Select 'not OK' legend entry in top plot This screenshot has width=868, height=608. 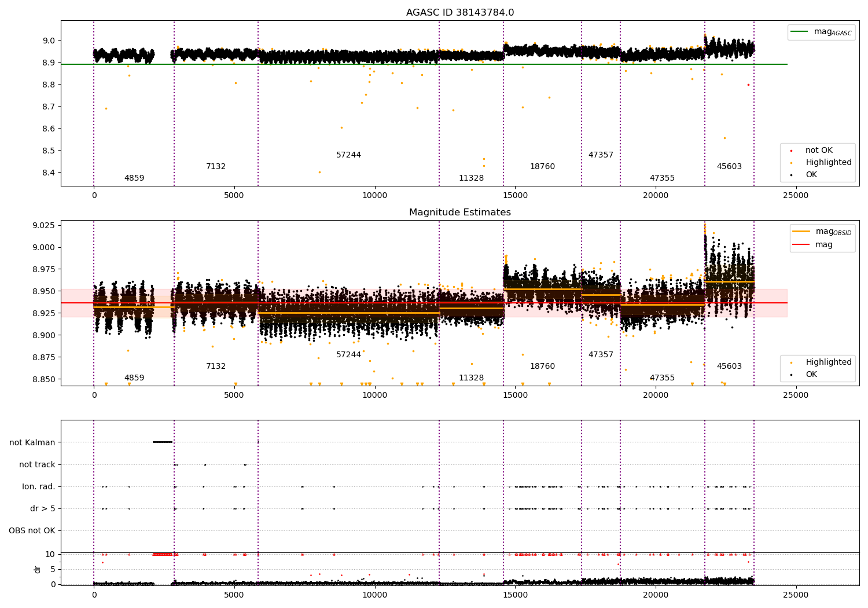pos(819,151)
